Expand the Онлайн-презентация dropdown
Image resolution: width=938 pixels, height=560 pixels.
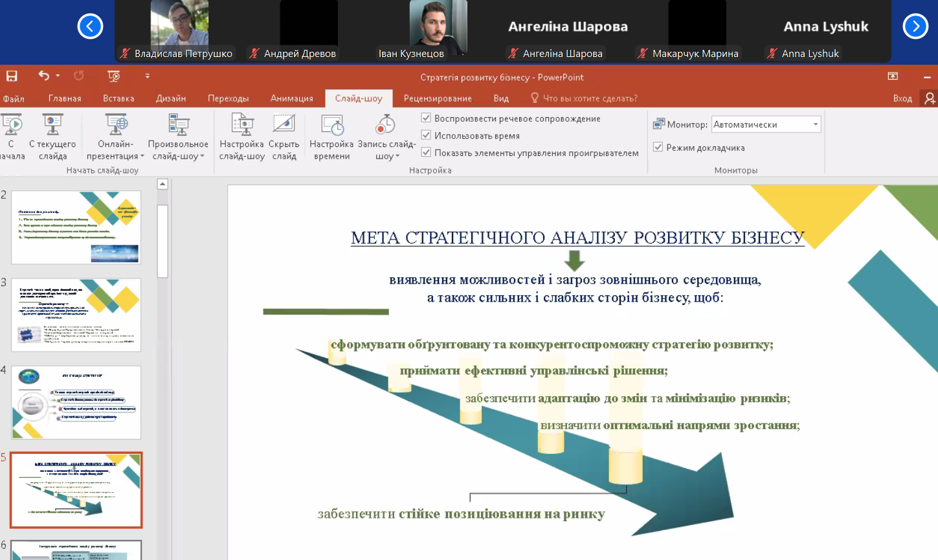[142, 156]
